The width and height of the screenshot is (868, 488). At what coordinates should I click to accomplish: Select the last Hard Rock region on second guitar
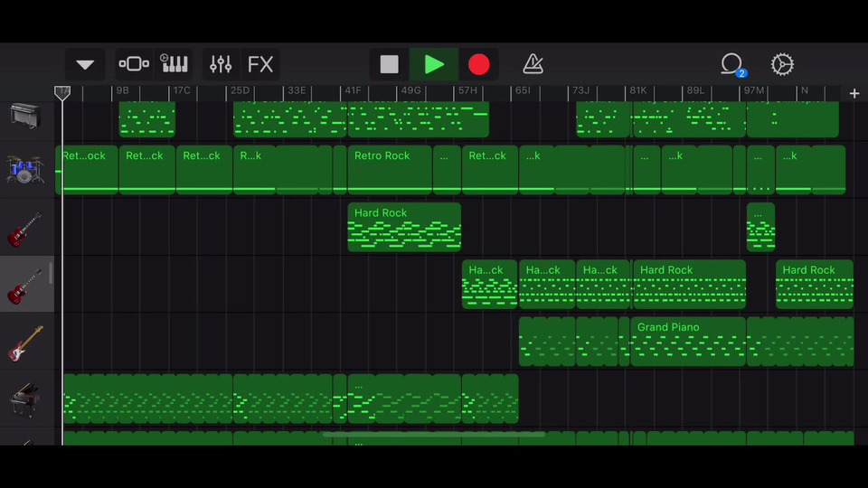pos(815,284)
